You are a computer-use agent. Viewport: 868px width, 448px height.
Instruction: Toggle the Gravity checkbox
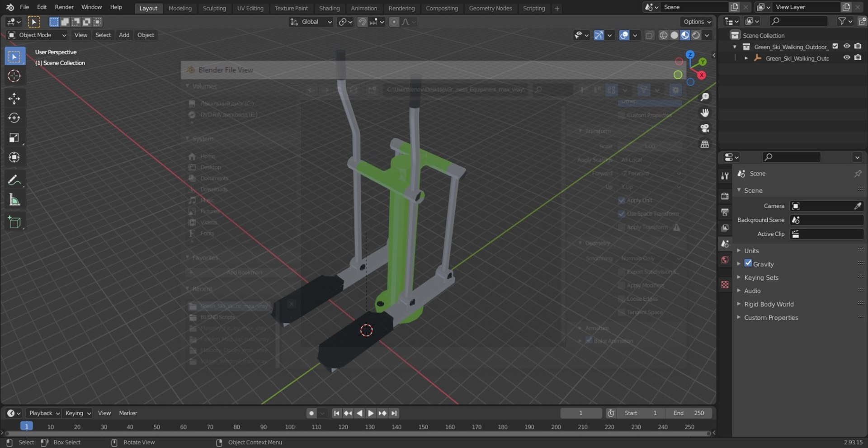tap(748, 264)
